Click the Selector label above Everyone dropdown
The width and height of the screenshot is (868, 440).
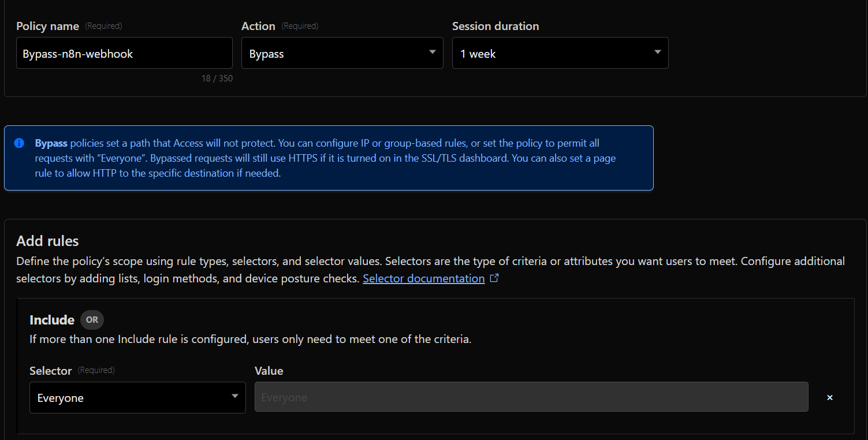pos(51,371)
